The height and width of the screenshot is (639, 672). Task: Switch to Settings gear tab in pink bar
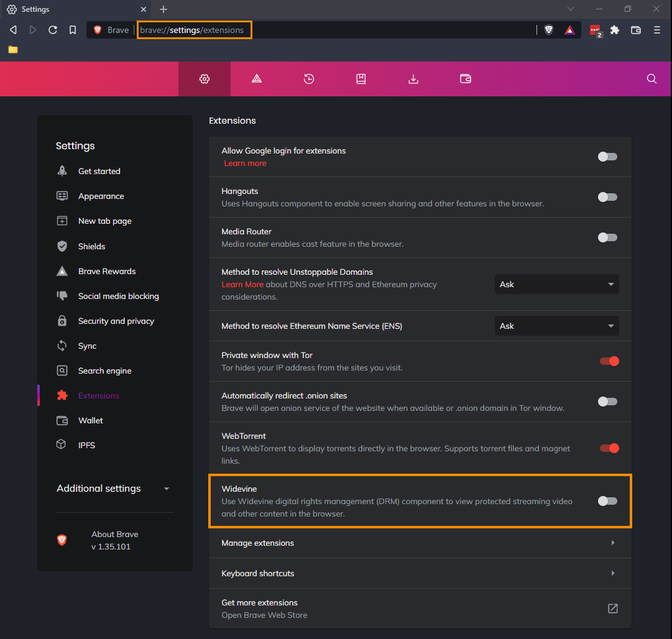pos(205,79)
